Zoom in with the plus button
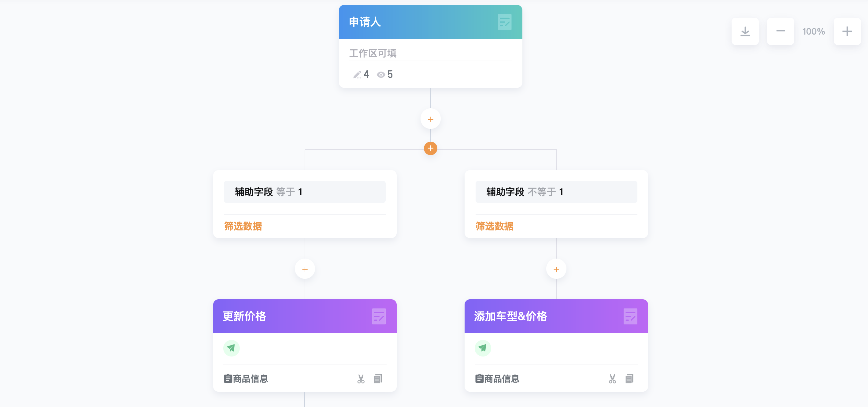Screen dimensions: 868x407 (847, 31)
